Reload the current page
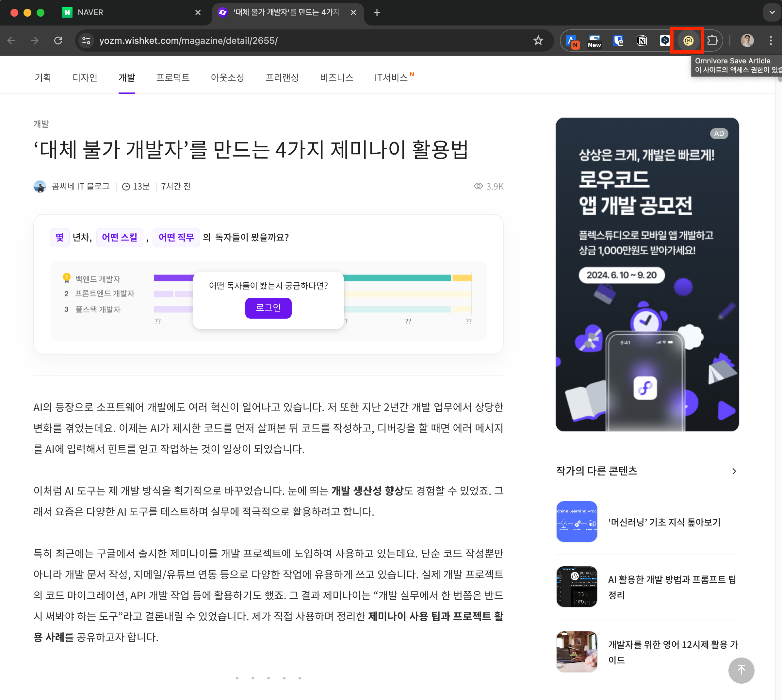Viewport: 782px width, 700px height. [58, 41]
